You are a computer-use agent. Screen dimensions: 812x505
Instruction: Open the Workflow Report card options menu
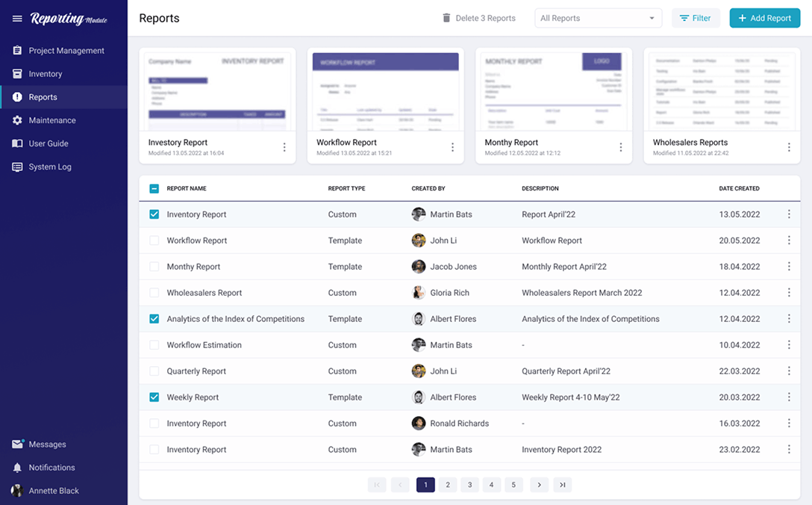pyautogui.click(x=452, y=147)
